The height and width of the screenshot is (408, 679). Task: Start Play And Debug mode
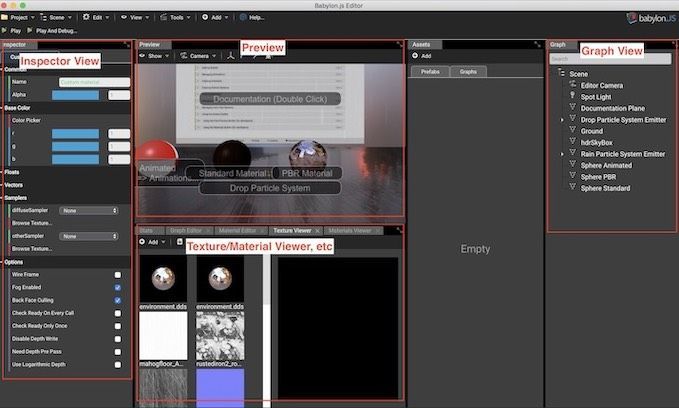(x=52, y=31)
